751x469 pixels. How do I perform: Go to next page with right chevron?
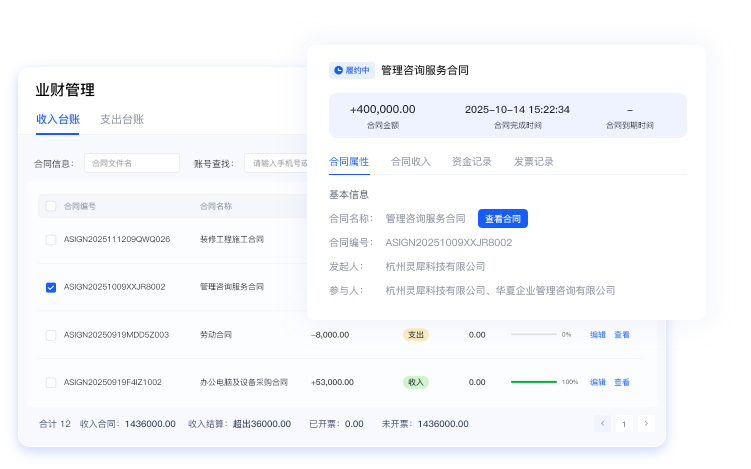(x=646, y=423)
